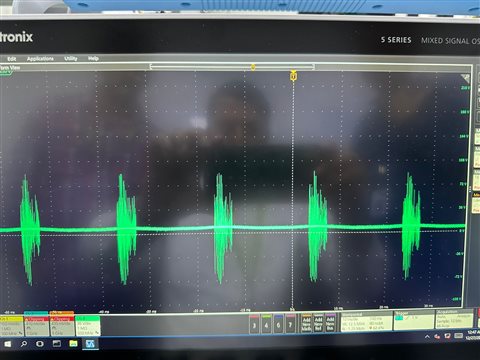Turn on channel 3

(254, 324)
